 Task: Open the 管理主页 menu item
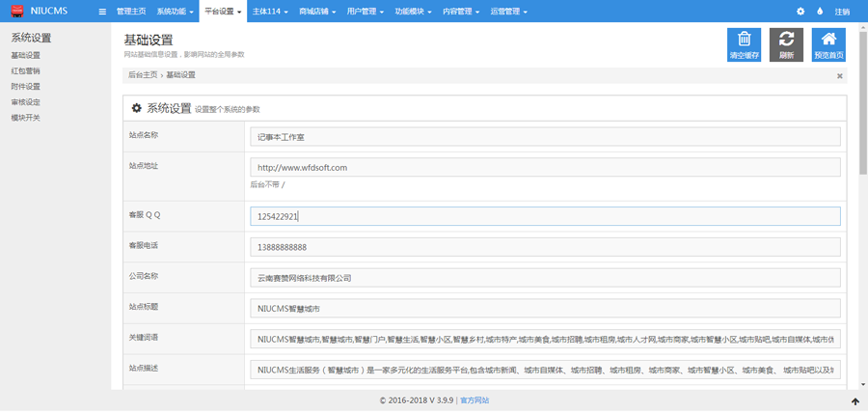[131, 12]
